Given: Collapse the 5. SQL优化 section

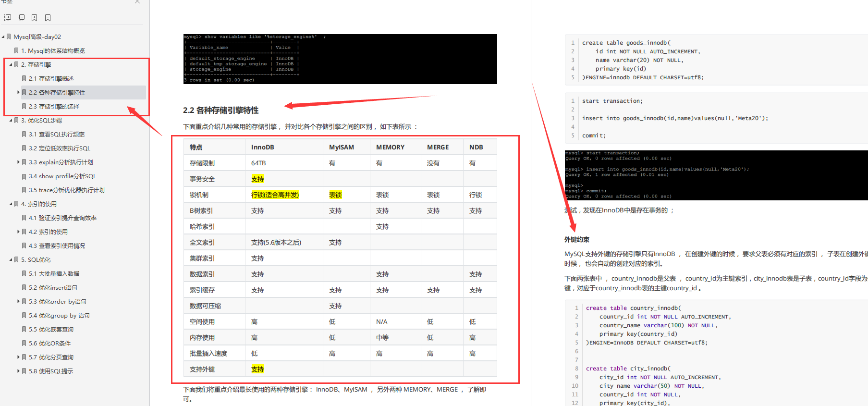Looking at the screenshot, I should pyautogui.click(x=11, y=259).
